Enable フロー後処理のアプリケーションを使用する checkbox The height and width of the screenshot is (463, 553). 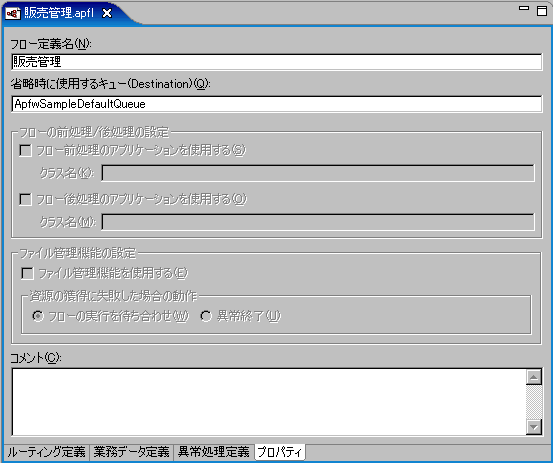pos(25,199)
